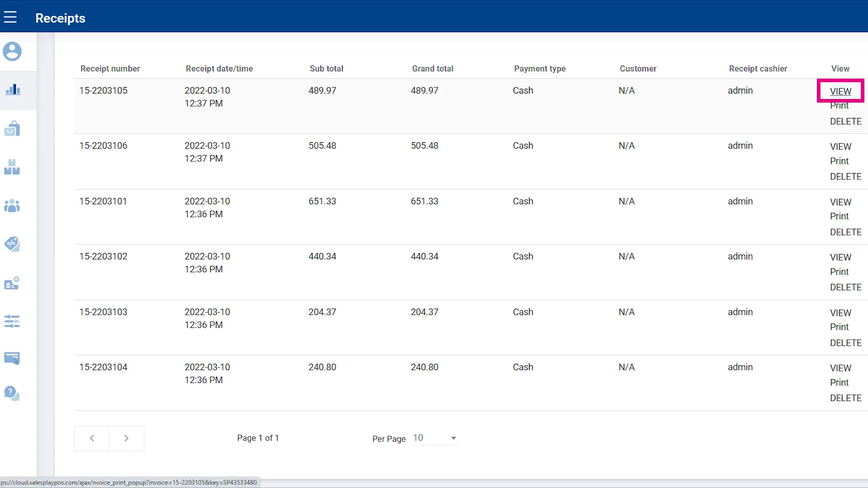The width and height of the screenshot is (868, 488).
Task: Go to the previous page arrow
Action: tap(92, 438)
